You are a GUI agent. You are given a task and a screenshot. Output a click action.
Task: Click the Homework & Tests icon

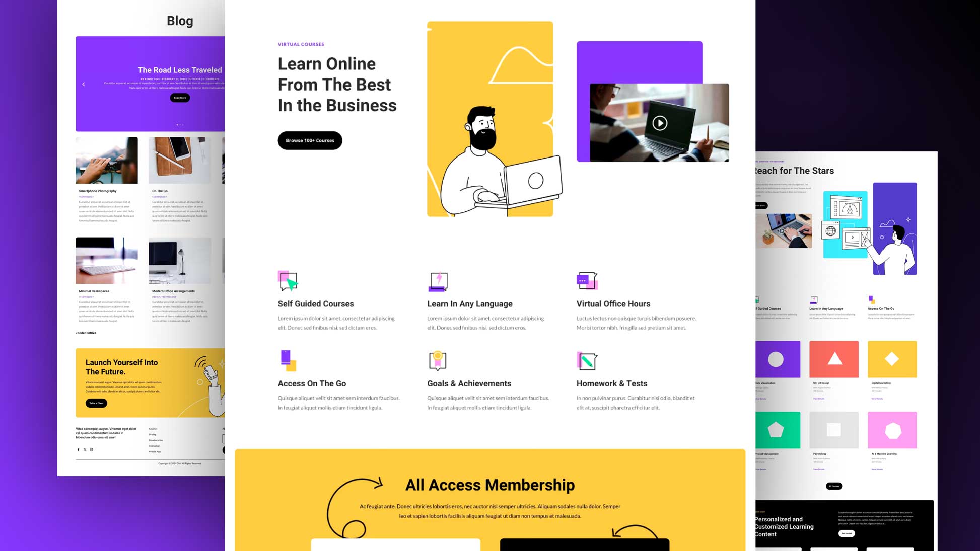coord(586,361)
